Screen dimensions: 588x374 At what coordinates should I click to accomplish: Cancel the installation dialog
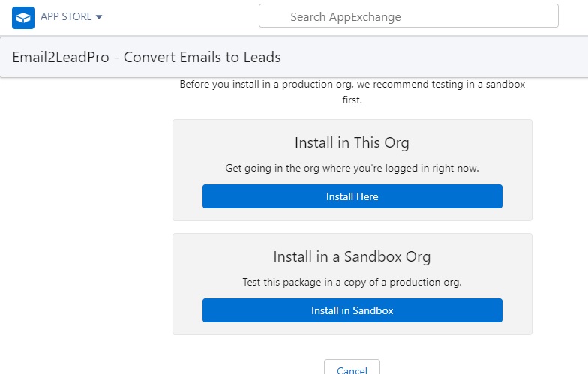coord(352,369)
